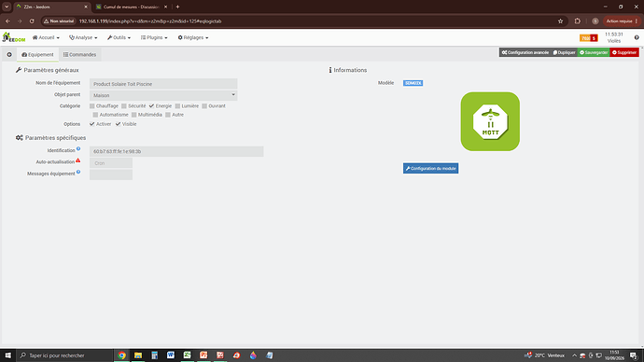
Task: Open Excel from the taskbar
Action: coord(188,355)
